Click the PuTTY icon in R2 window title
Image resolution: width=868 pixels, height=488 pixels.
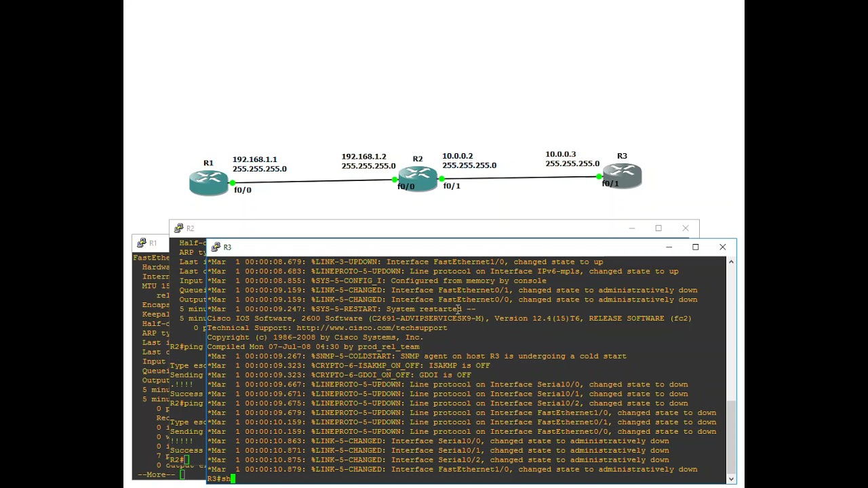[178, 228]
